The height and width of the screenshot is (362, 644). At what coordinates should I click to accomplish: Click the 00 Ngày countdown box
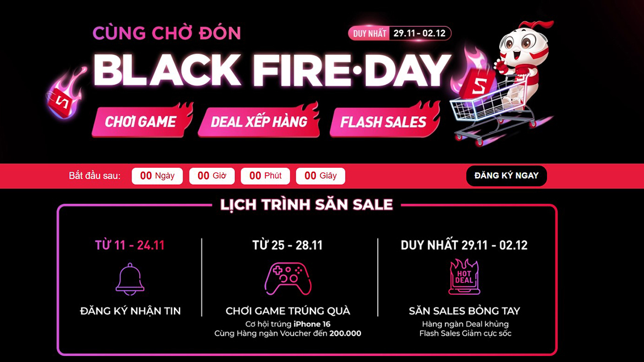click(157, 176)
